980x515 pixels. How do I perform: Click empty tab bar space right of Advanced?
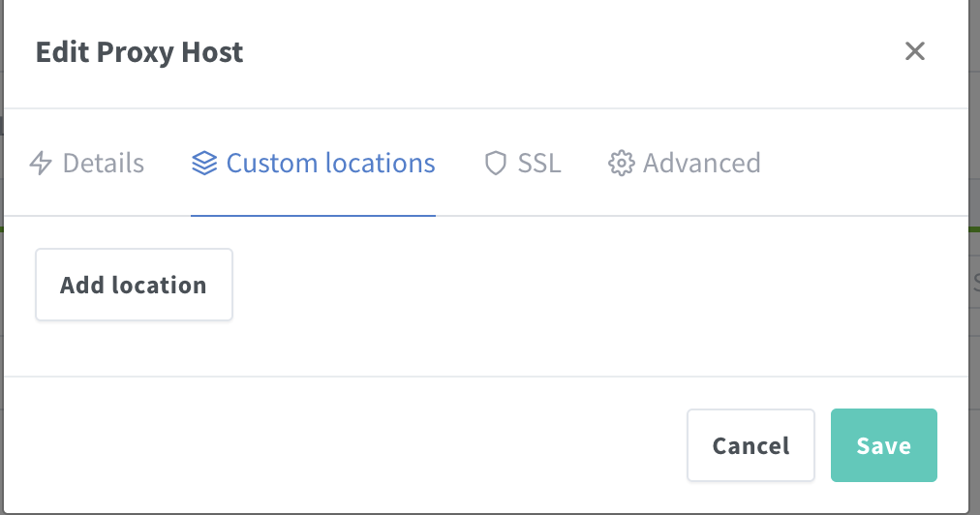tap(862, 164)
